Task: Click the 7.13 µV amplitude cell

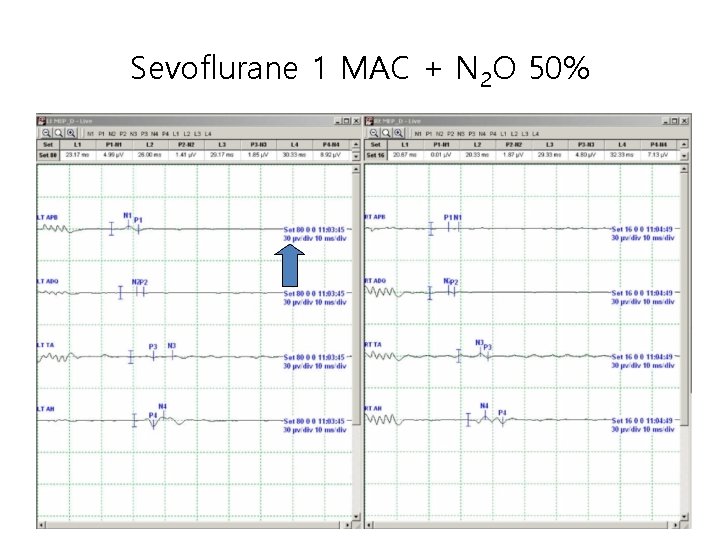Action: tap(659, 155)
